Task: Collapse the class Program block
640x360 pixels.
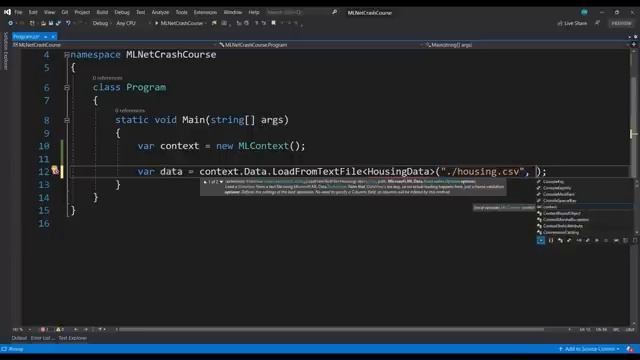Action: [x=67, y=87]
